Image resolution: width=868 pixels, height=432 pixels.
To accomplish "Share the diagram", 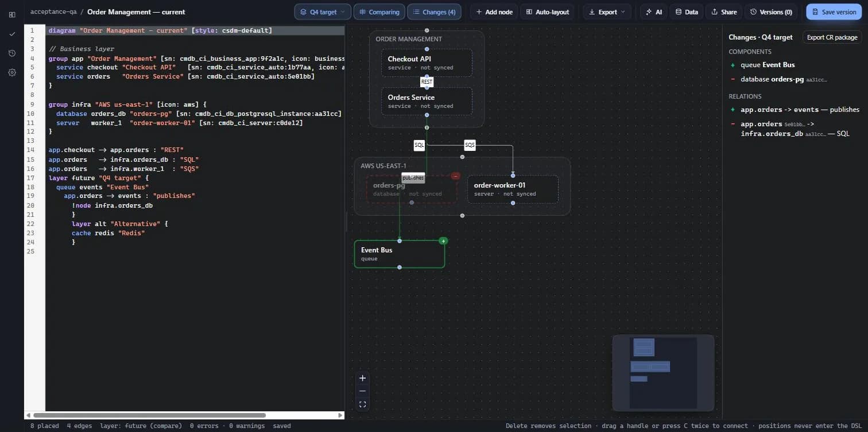I will coord(724,12).
